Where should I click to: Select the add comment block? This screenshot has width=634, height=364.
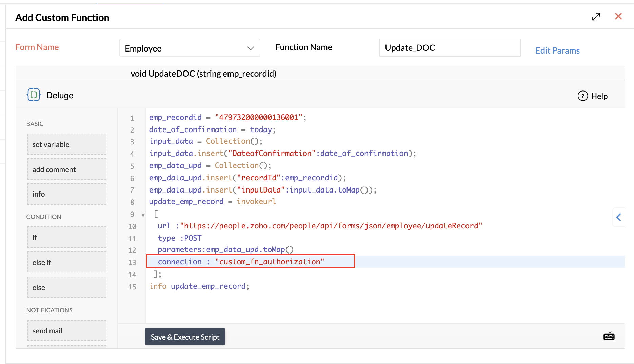point(67,169)
